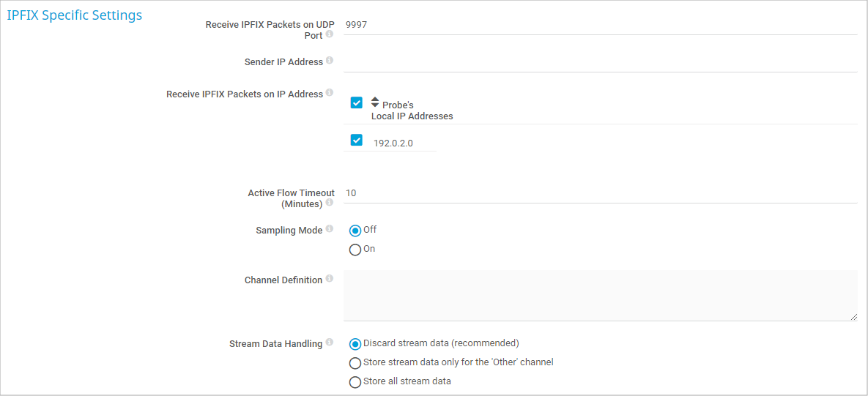Click the UDP port field showing 9997
The width and height of the screenshot is (868, 396).
point(599,25)
